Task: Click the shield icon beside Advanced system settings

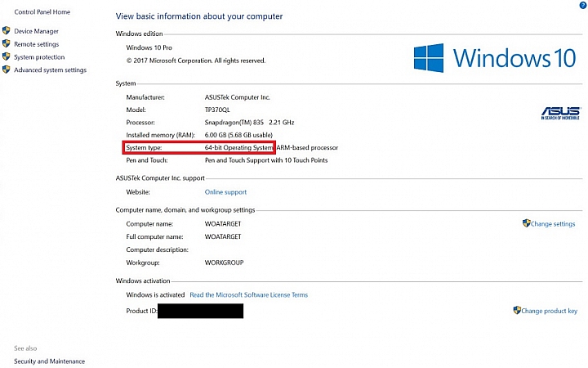Action: click(6, 70)
